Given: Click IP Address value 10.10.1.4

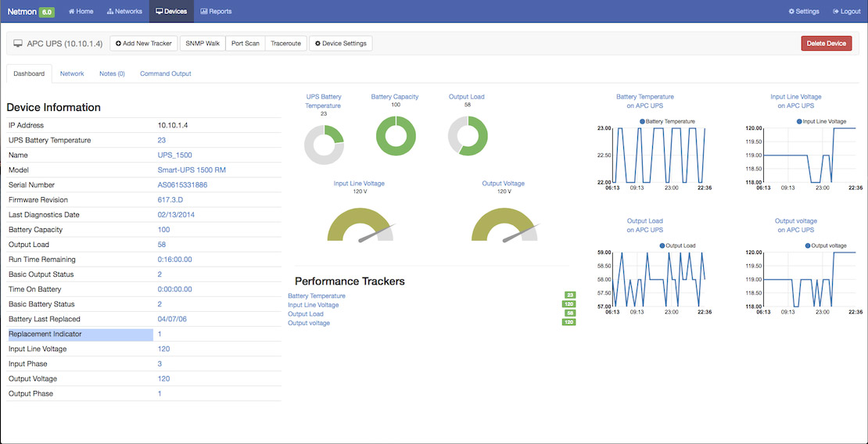Looking at the screenshot, I should (173, 126).
